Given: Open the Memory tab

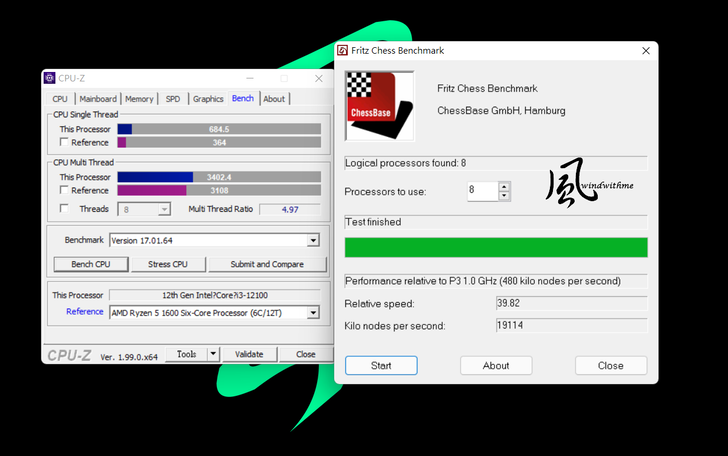Looking at the screenshot, I should click(x=139, y=99).
